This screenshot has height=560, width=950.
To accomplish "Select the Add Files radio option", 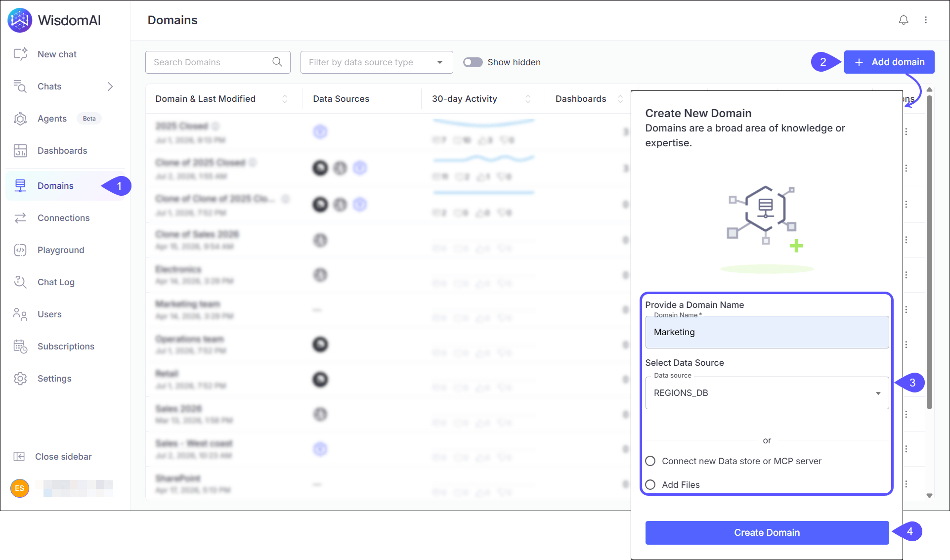I will click(x=650, y=485).
